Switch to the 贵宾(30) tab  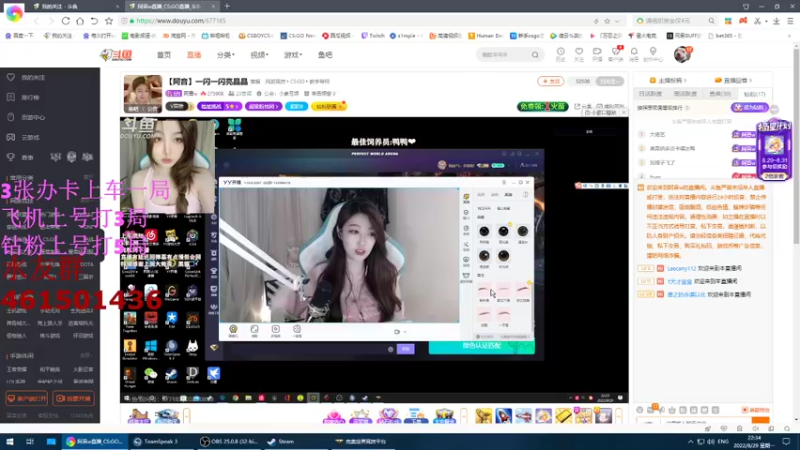tap(720, 94)
